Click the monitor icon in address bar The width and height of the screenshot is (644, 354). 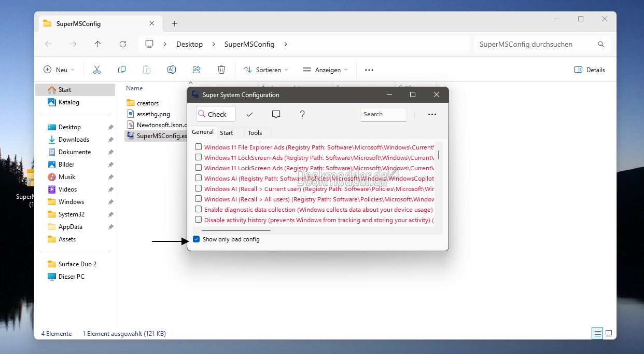[150, 44]
